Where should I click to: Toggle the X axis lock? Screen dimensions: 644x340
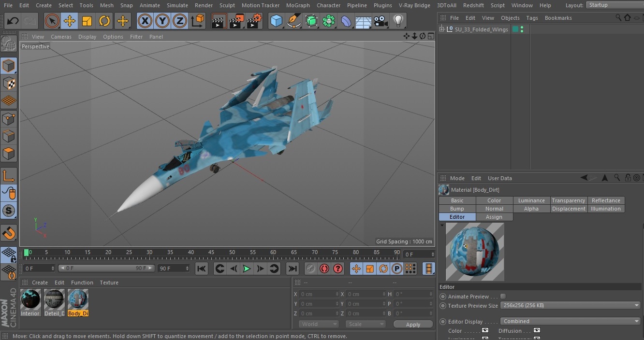[145, 21]
